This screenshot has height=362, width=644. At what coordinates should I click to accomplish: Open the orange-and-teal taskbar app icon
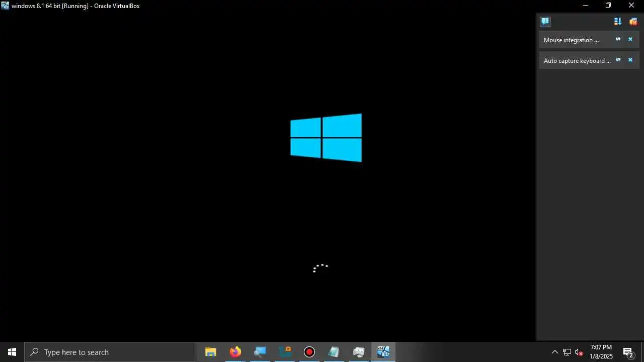[285, 352]
